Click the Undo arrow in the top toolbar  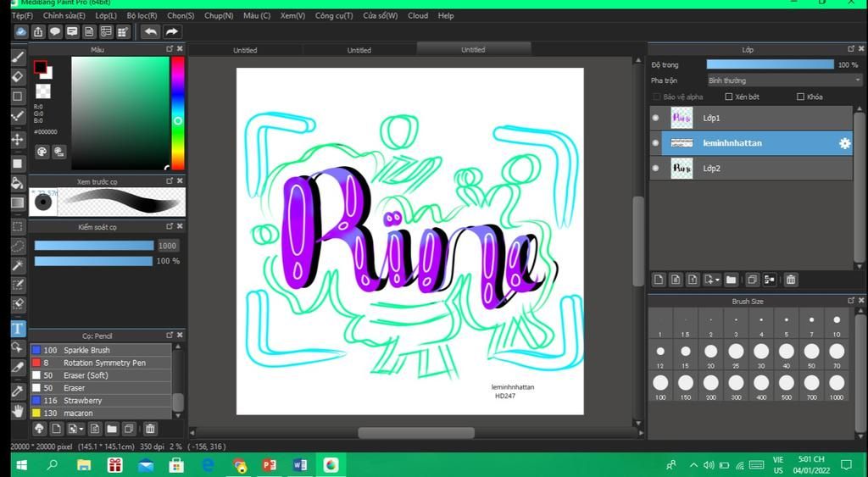pyautogui.click(x=151, y=31)
